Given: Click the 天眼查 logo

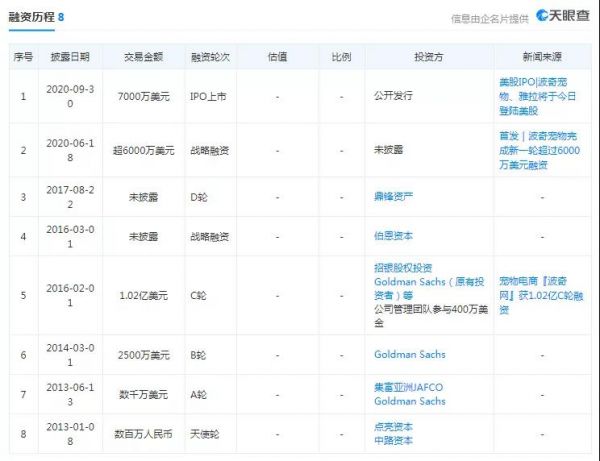Looking at the screenshot, I should (x=562, y=16).
